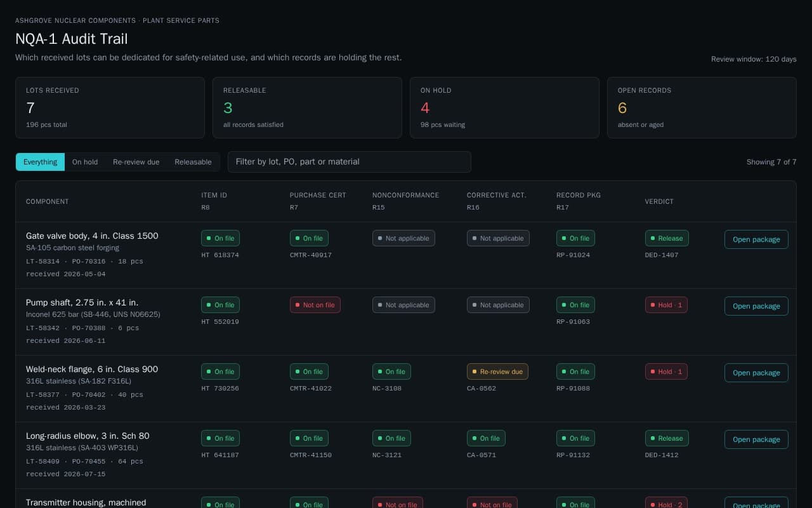
Task: Click the Release verdict badge for DED-1407
Action: [x=667, y=238]
